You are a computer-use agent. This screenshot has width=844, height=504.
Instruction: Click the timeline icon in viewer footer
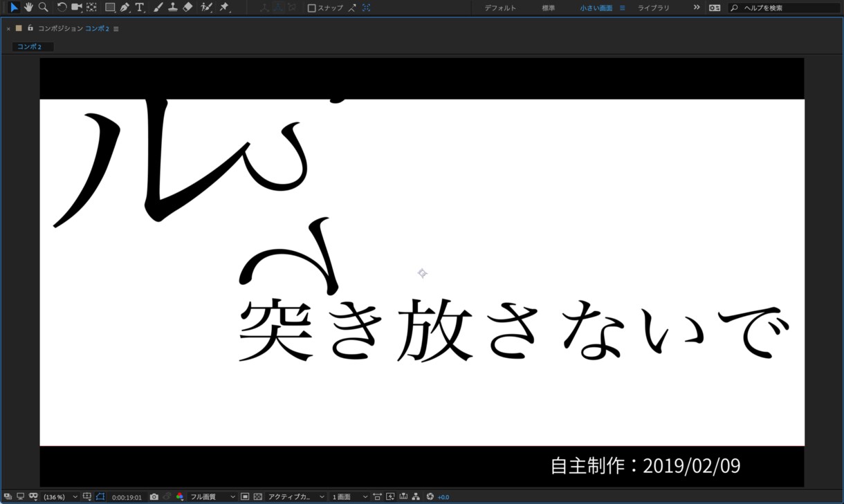click(403, 496)
